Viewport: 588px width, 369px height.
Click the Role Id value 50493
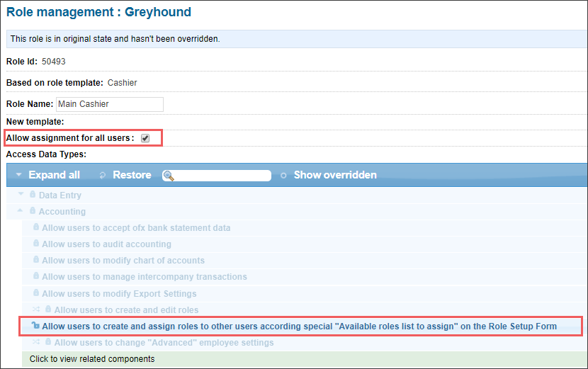coord(54,62)
